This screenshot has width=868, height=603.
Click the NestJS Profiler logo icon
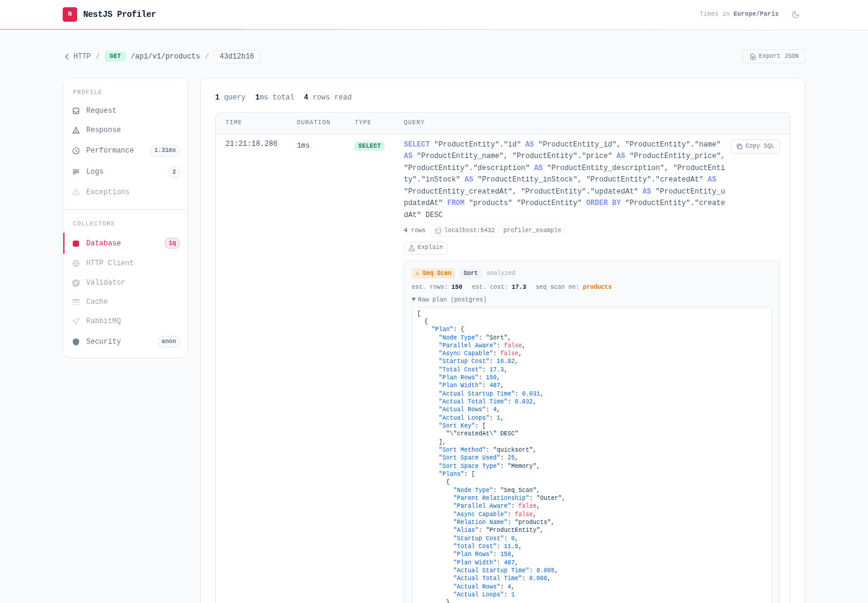point(70,14)
